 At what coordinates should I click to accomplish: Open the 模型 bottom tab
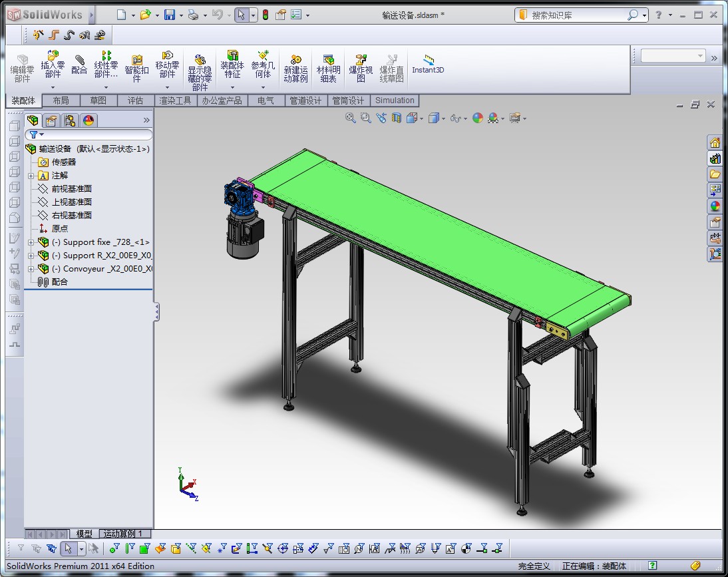[x=85, y=534]
